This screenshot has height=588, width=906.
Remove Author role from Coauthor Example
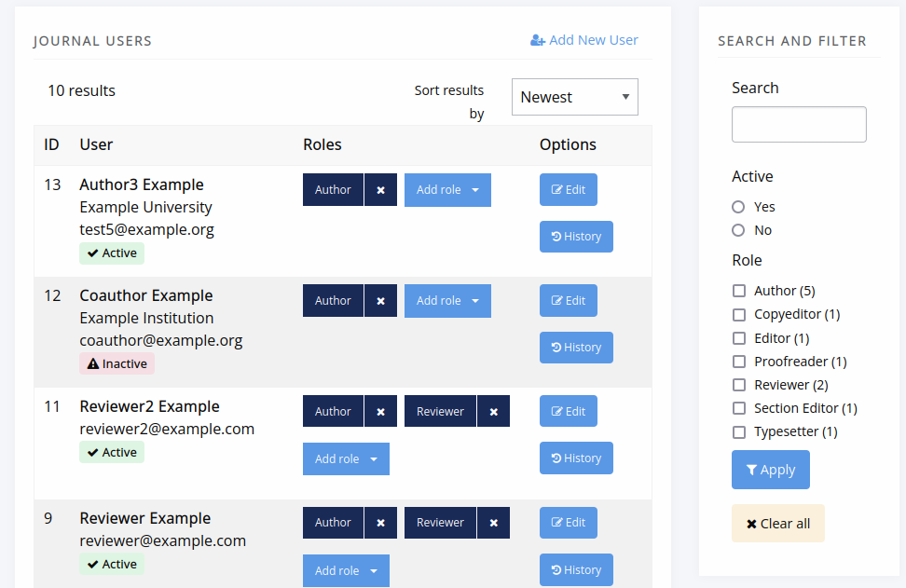[380, 301]
